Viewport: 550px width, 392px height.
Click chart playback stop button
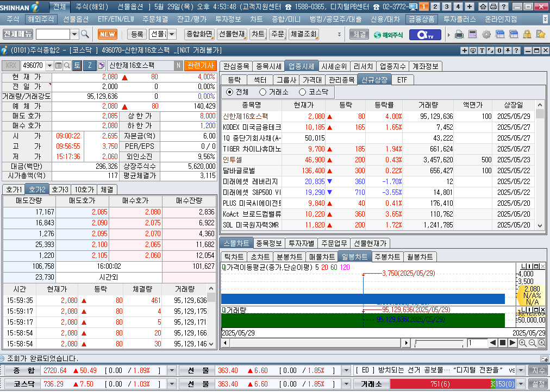503,343
